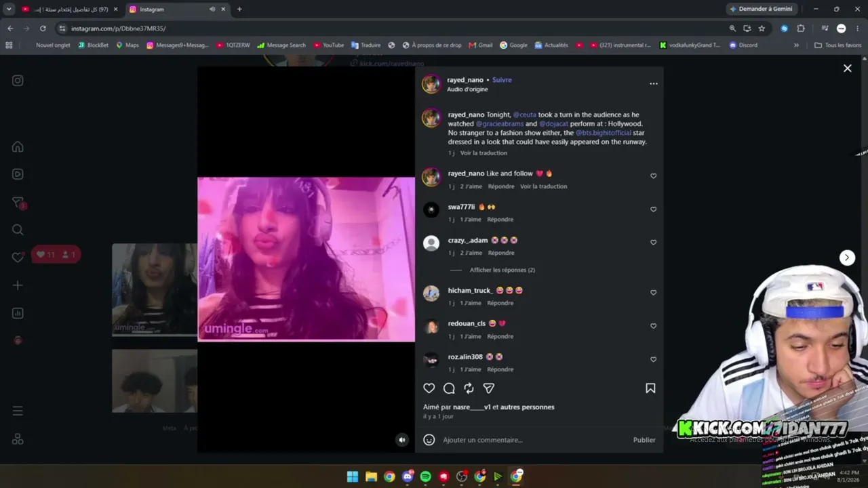Open the Chrome apps grid icon
This screenshot has height=488, width=868.
[x=9, y=45]
